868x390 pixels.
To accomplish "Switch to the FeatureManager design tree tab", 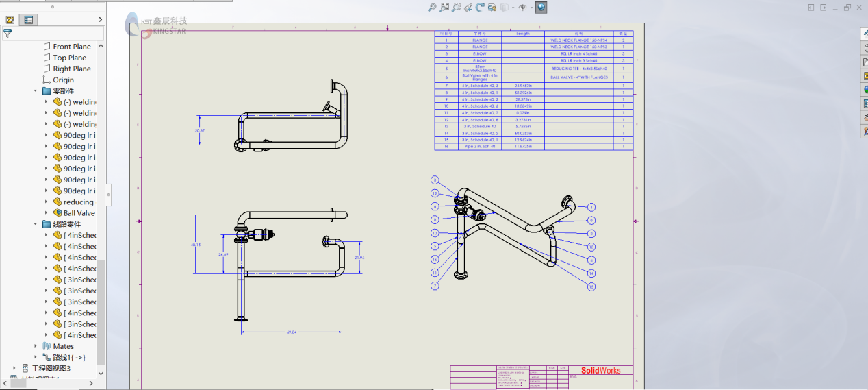I will 10,20.
